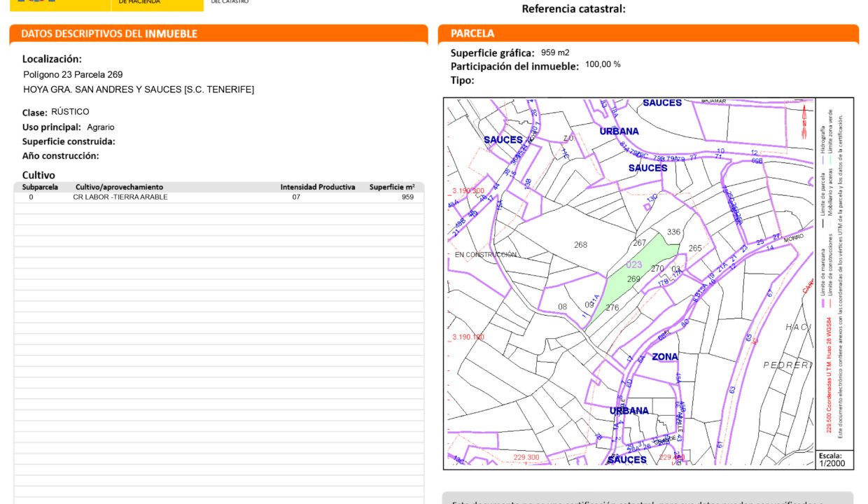Click the 'ZONA' label on the map
The width and height of the screenshot is (868, 504).
pyautogui.click(x=665, y=357)
